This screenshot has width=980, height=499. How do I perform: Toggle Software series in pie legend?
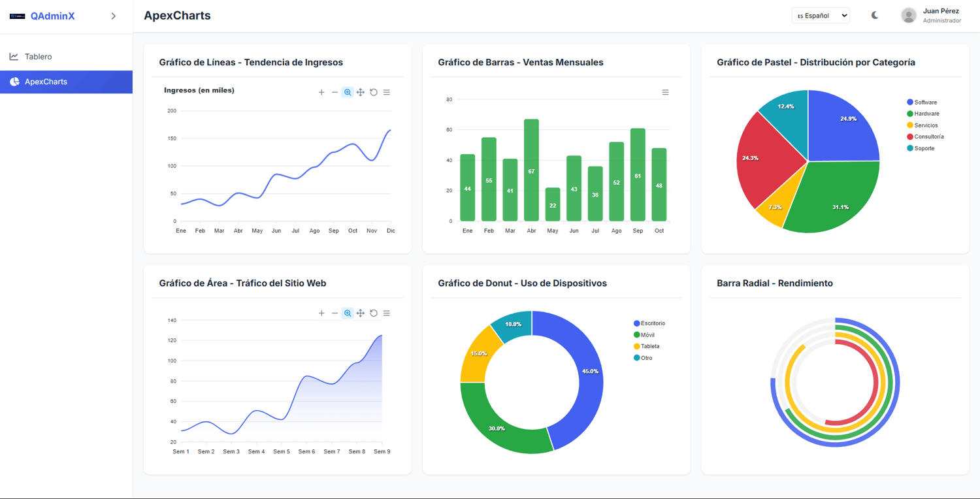922,103
